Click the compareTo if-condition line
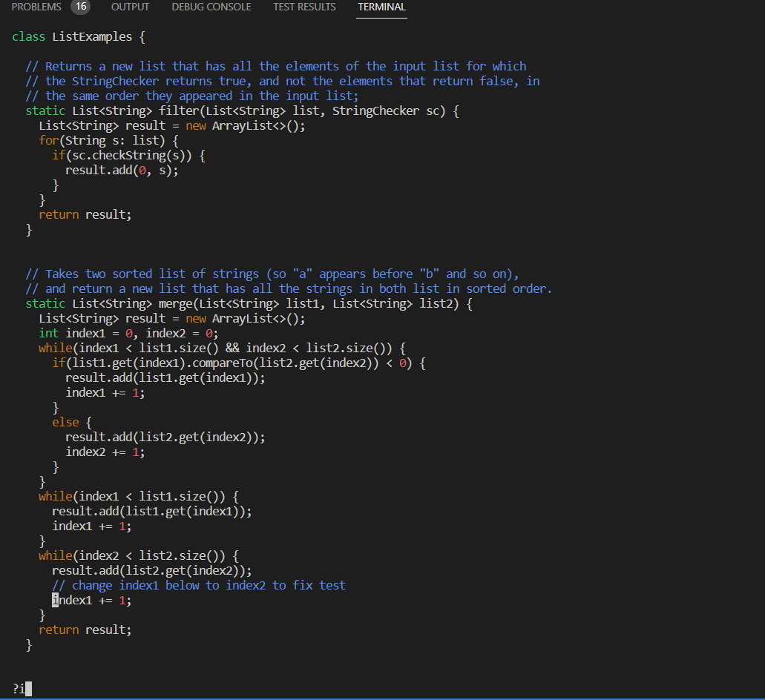 [237, 363]
